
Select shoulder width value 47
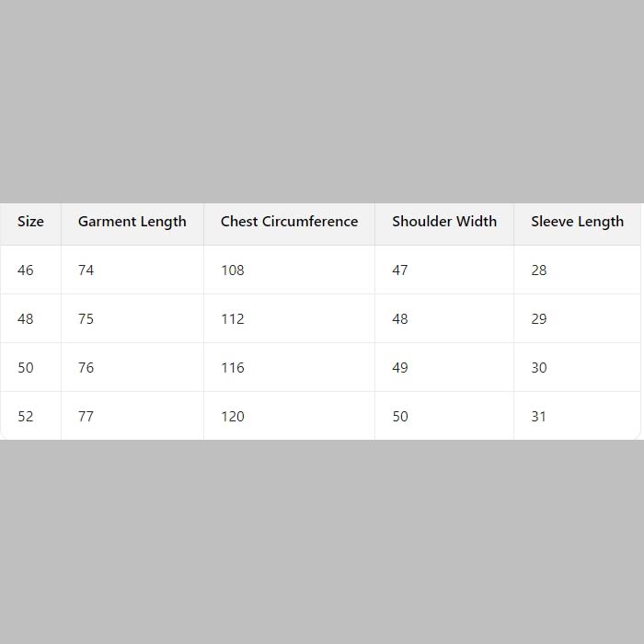point(400,270)
